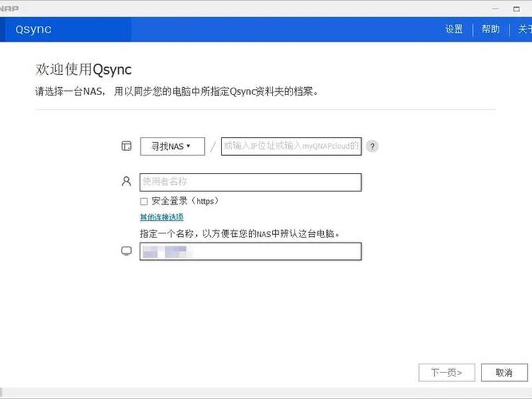Click the 取消 cancel button
Screen dimensions: 532x399
(x=504, y=372)
